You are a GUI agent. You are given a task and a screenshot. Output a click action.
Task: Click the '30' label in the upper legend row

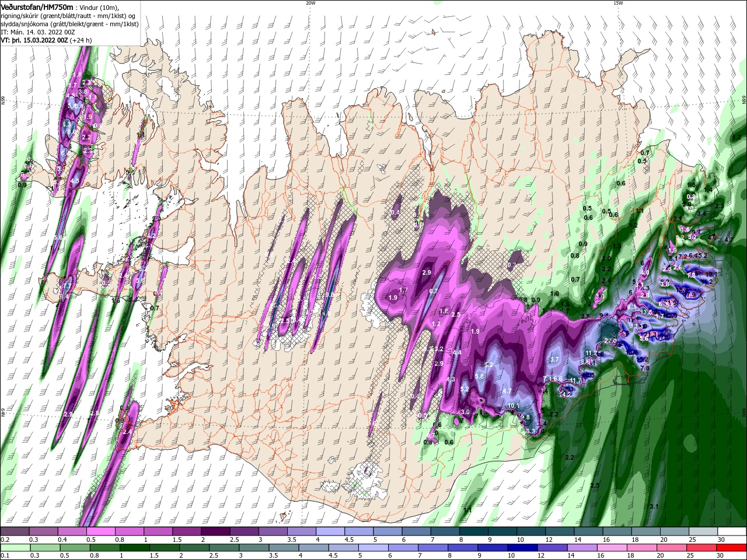(x=722, y=540)
